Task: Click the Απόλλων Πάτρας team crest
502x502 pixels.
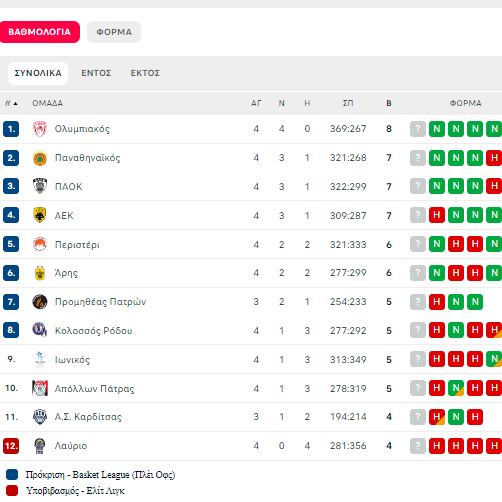Action: [x=40, y=388]
